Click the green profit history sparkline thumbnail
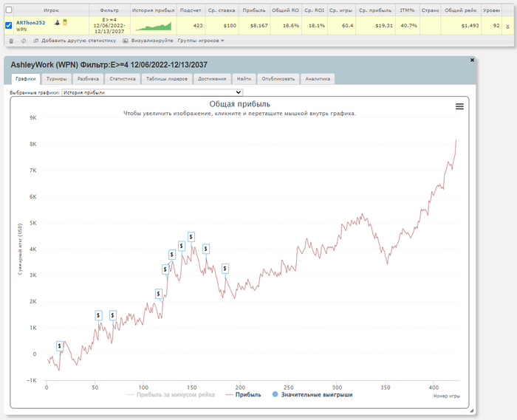This screenshot has height=420, width=517. coord(154,27)
